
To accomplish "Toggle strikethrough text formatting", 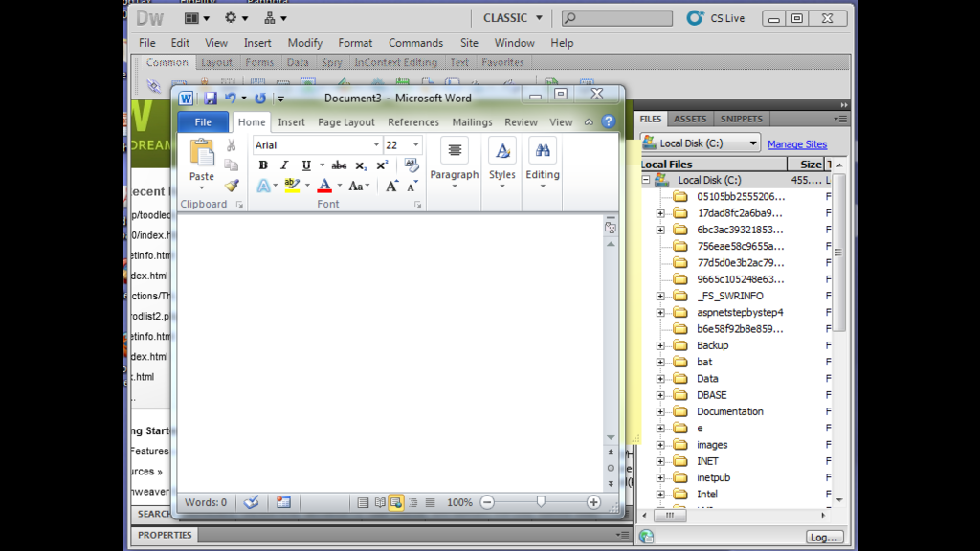I will pyautogui.click(x=339, y=165).
